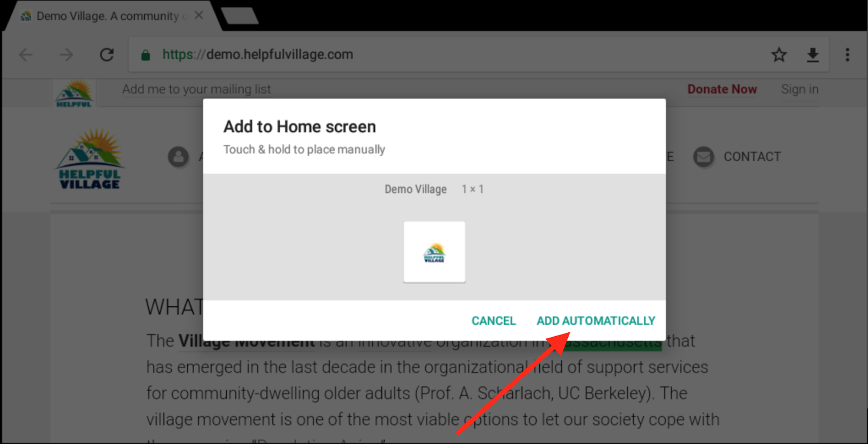
Task: Bookmark the page with the star icon
Action: click(779, 55)
